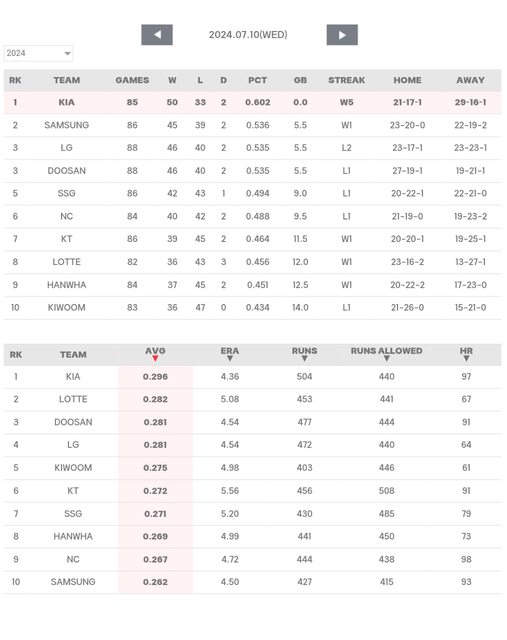Click the STREAK column header

(x=347, y=80)
